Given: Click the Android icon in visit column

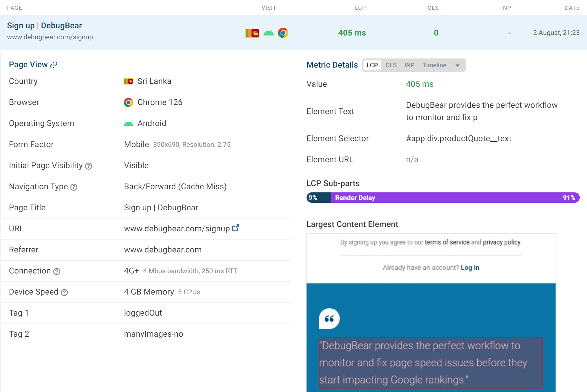Looking at the screenshot, I should point(269,33).
